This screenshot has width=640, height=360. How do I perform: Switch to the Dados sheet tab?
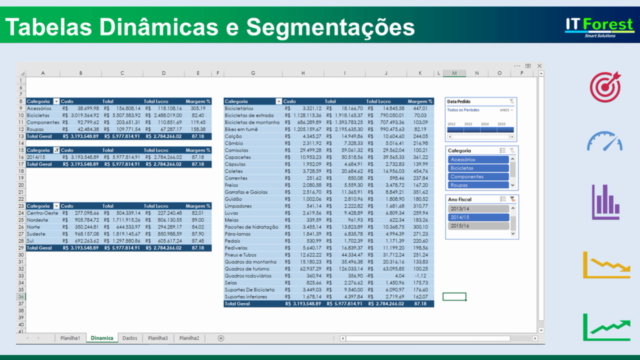130,338
